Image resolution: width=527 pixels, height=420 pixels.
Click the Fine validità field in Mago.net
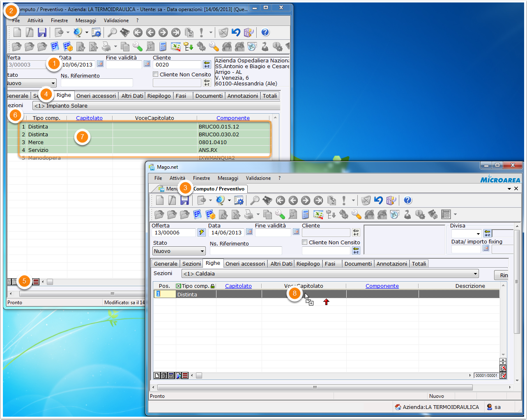pos(273,232)
